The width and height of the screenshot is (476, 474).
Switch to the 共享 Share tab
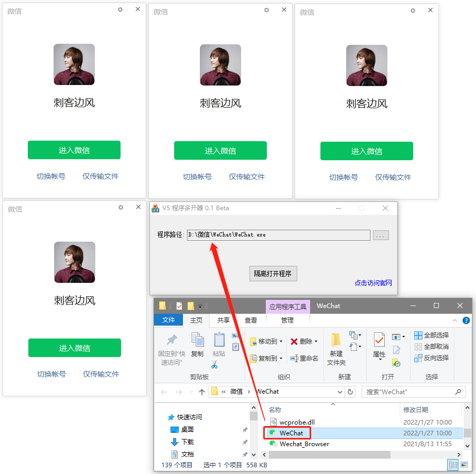click(224, 320)
